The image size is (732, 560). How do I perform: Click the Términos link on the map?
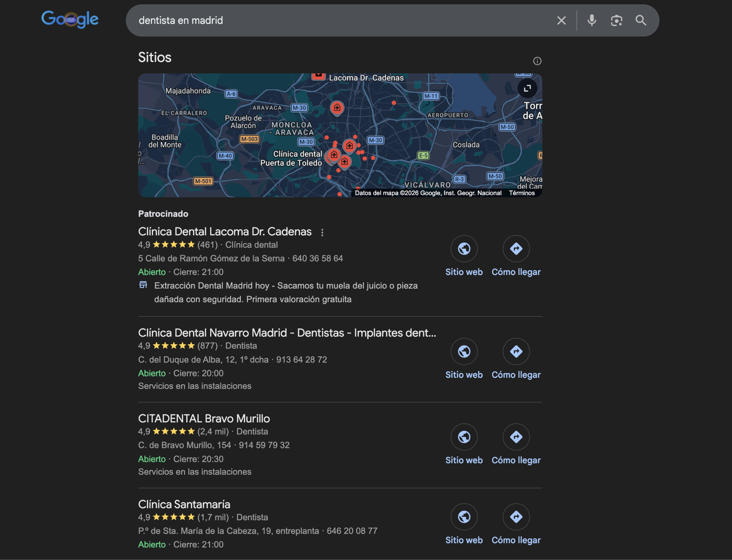[x=522, y=193]
